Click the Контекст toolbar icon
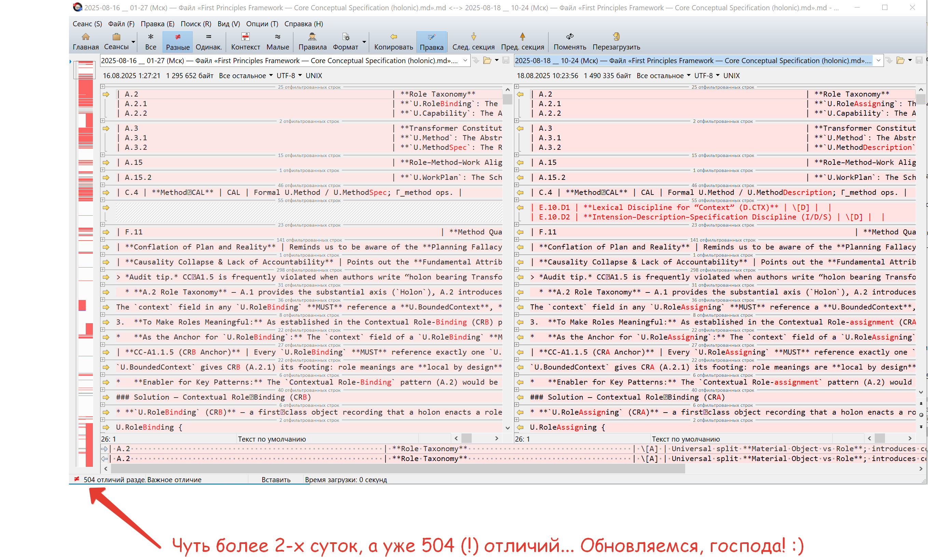This screenshot has width=928, height=560. click(245, 37)
